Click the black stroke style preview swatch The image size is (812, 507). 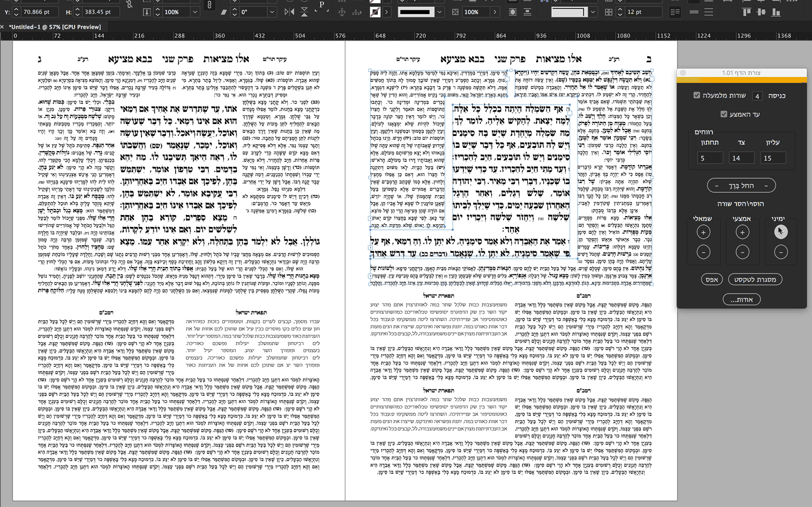[x=415, y=12]
